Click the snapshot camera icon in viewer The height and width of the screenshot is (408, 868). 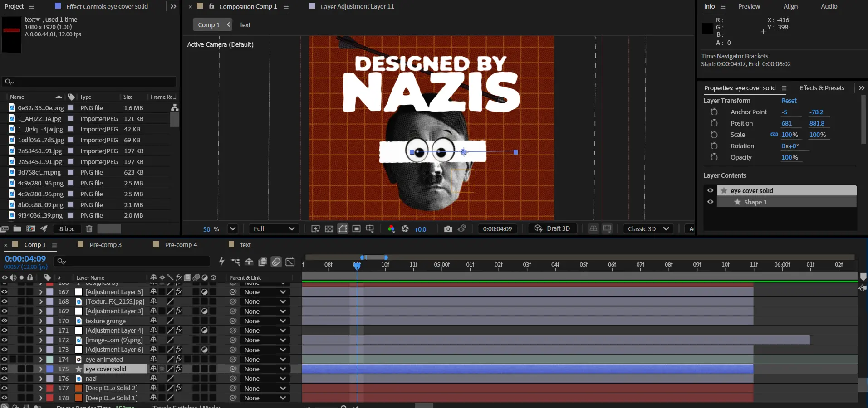[448, 229]
